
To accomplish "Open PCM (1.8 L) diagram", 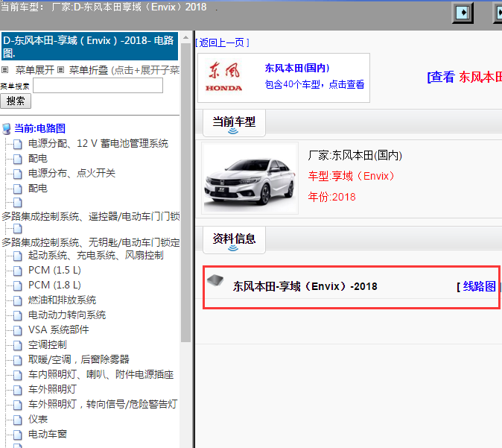I will 54,285.
